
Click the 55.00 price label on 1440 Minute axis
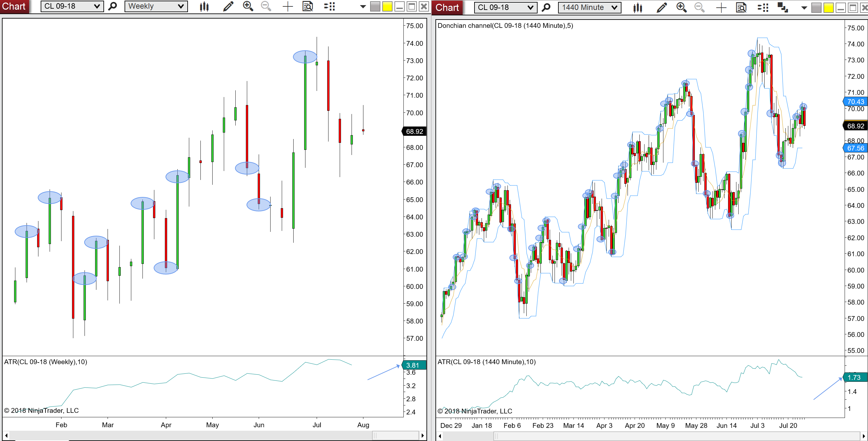pyautogui.click(x=856, y=350)
